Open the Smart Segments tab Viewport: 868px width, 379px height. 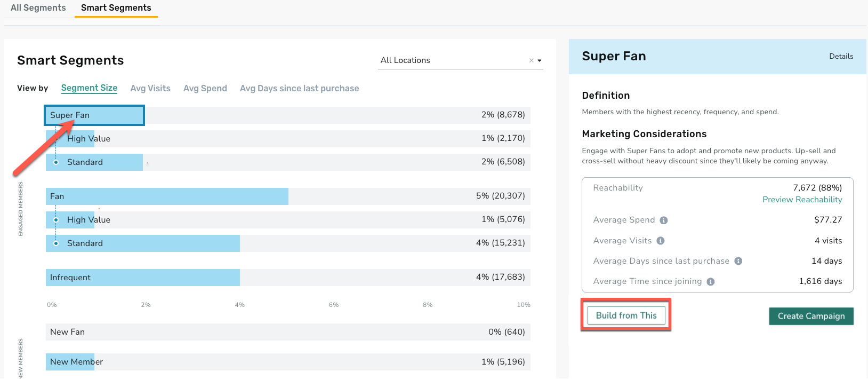116,8
